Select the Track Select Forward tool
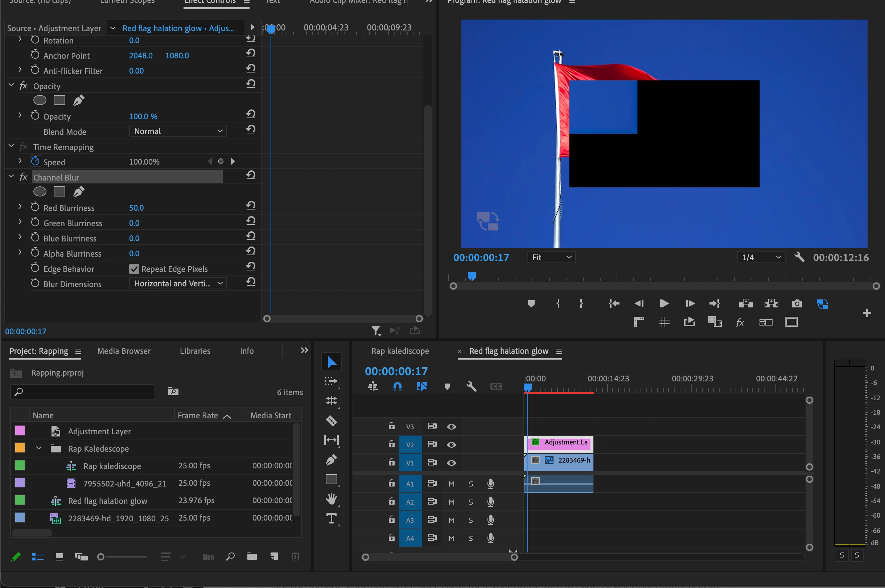The image size is (885, 588). coord(331,381)
